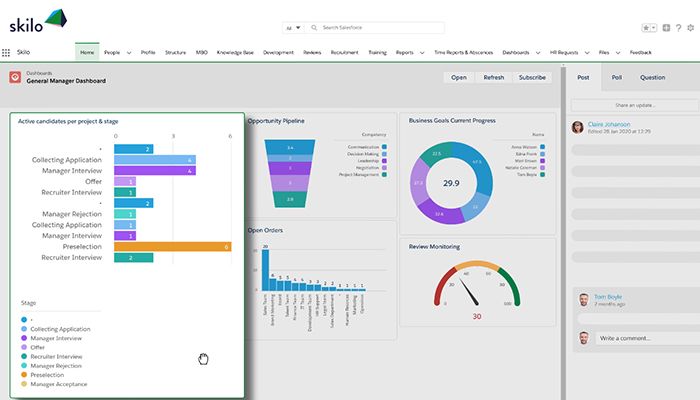Click the Preselection legend color swatch
This screenshot has height=400, width=700.
[24, 374]
